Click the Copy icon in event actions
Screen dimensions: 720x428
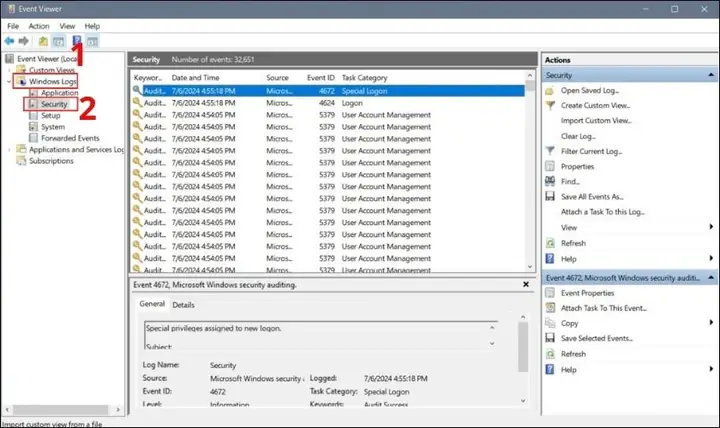[x=550, y=323]
